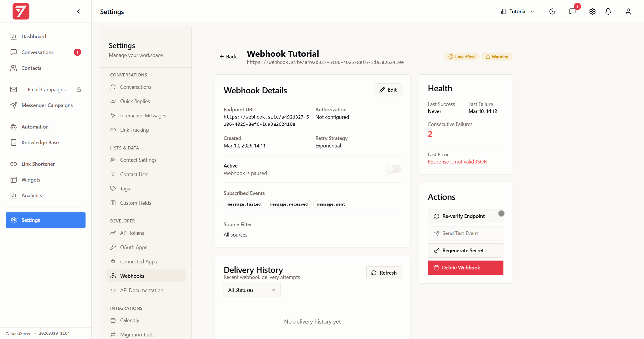This screenshot has width=644, height=339.
Task: Open Conversations in the main sidebar
Action: 46,52
